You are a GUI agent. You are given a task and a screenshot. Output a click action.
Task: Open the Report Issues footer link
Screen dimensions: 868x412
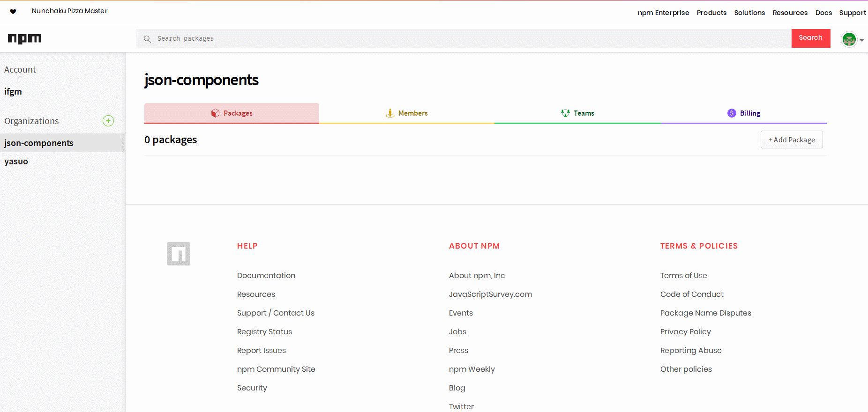point(262,350)
